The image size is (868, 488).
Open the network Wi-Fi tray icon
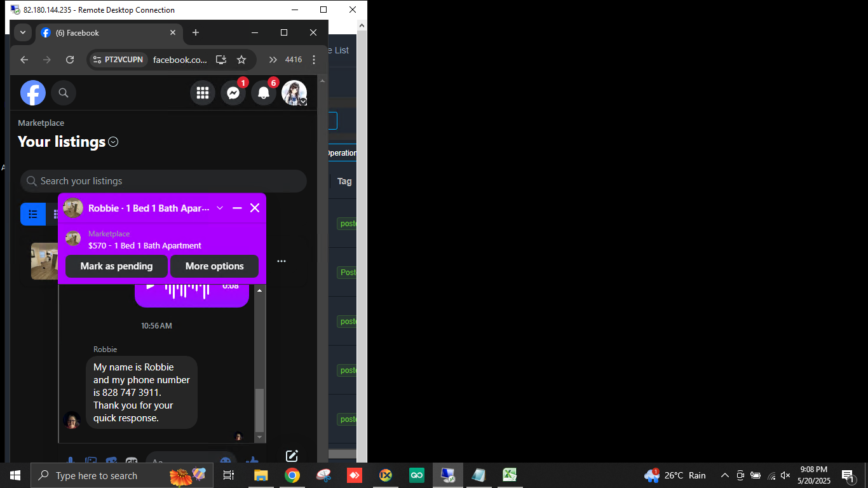click(771, 475)
